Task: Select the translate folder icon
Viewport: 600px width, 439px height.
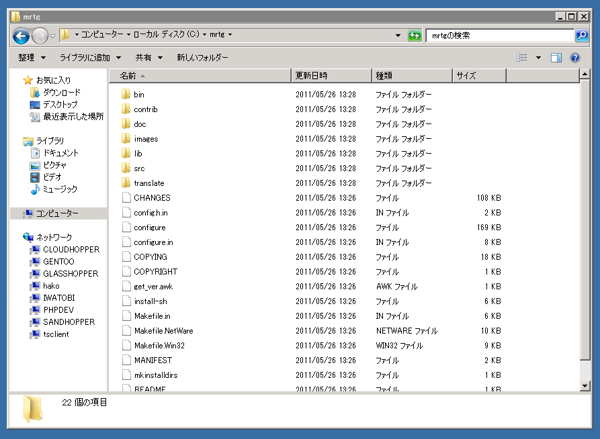Action: point(126,183)
